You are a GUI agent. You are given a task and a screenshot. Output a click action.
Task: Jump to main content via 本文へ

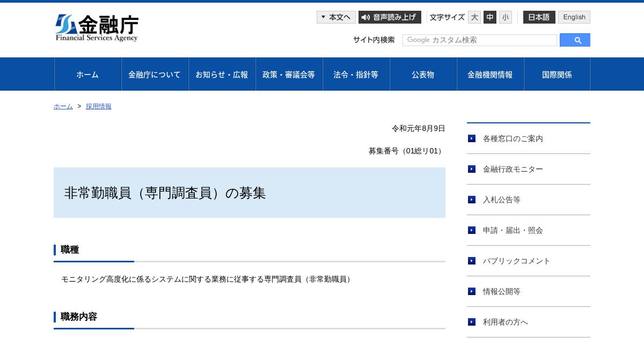(x=336, y=17)
